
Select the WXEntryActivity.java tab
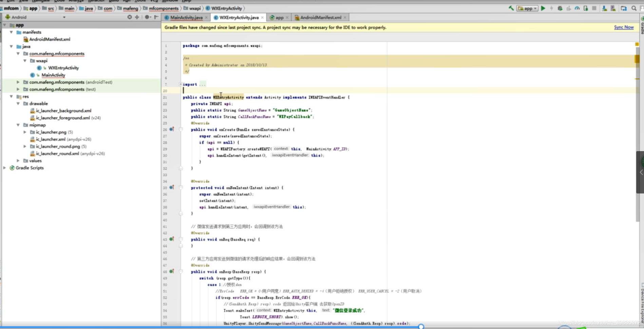click(239, 17)
